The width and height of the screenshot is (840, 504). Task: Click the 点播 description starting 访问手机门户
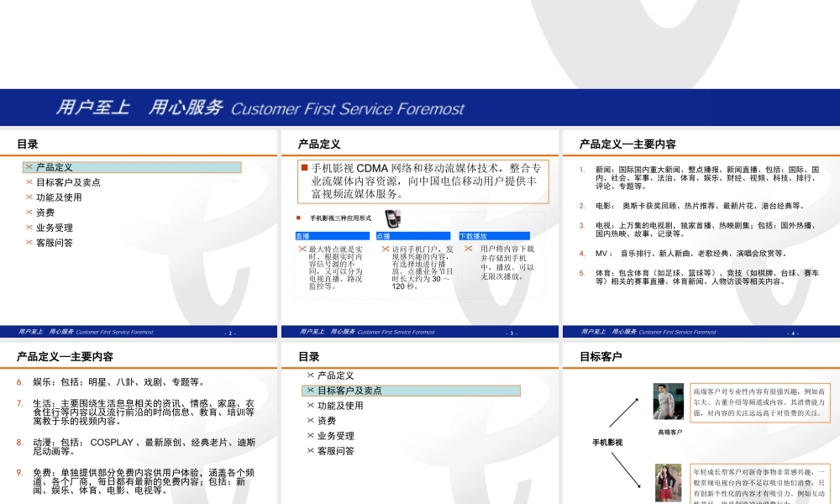(423, 268)
